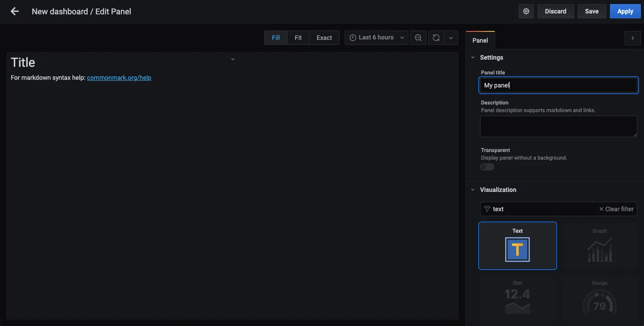Open the commonmark.org/help link
This screenshot has height=326, width=644.
point(119,78)
